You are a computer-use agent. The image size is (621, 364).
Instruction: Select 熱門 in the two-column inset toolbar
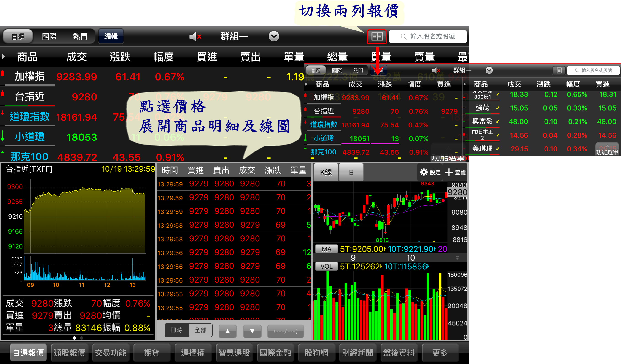(358, 70)
